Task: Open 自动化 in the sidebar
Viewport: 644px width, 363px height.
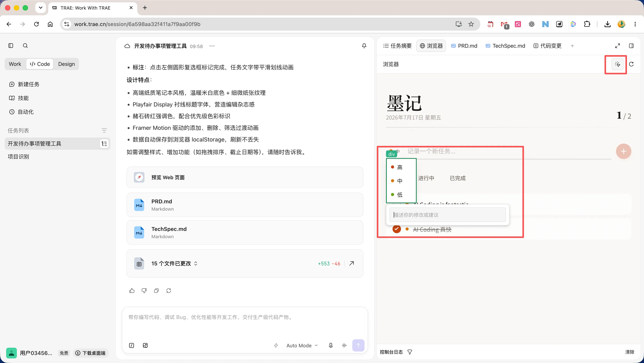Action: [21, 112]
